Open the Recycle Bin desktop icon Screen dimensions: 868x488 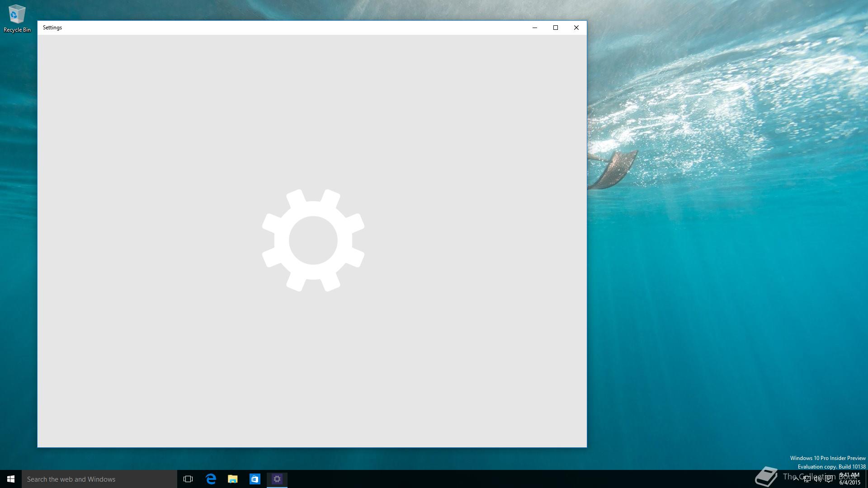17,19
